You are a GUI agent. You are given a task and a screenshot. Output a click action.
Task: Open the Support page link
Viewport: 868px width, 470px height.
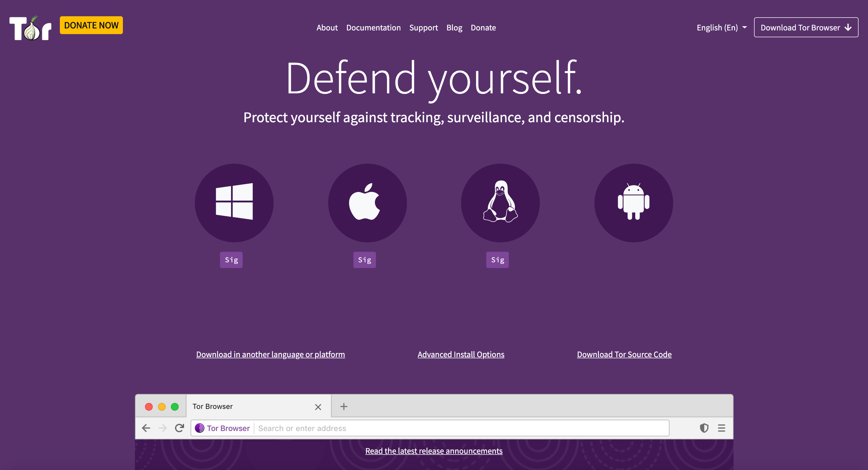pyautogui.click(x=423, y=28)
